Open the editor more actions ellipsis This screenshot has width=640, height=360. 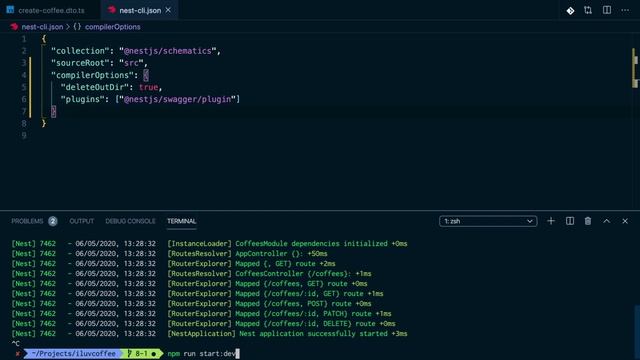625,10
